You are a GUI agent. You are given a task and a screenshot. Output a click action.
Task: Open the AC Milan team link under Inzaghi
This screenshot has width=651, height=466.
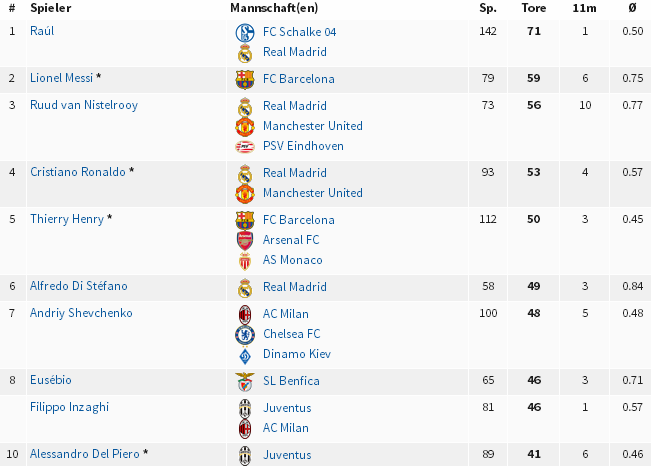click(x=286, y=428)
